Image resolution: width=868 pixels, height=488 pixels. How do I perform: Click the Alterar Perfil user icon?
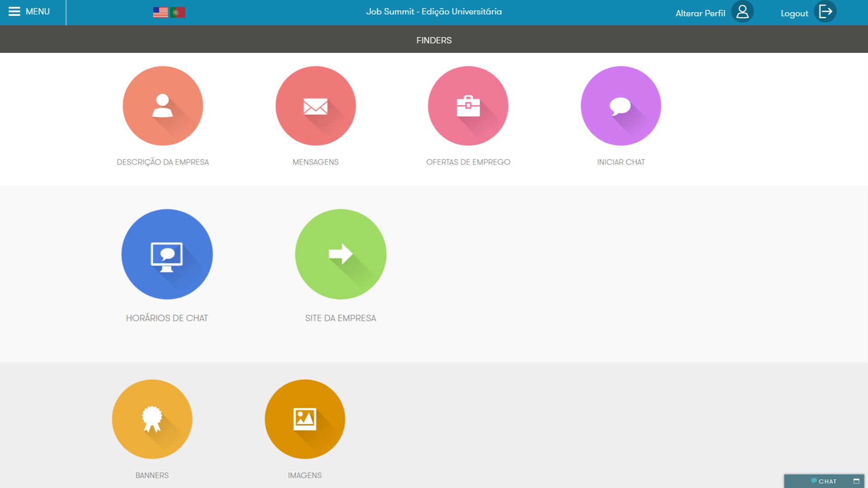[x=742, y=12]
